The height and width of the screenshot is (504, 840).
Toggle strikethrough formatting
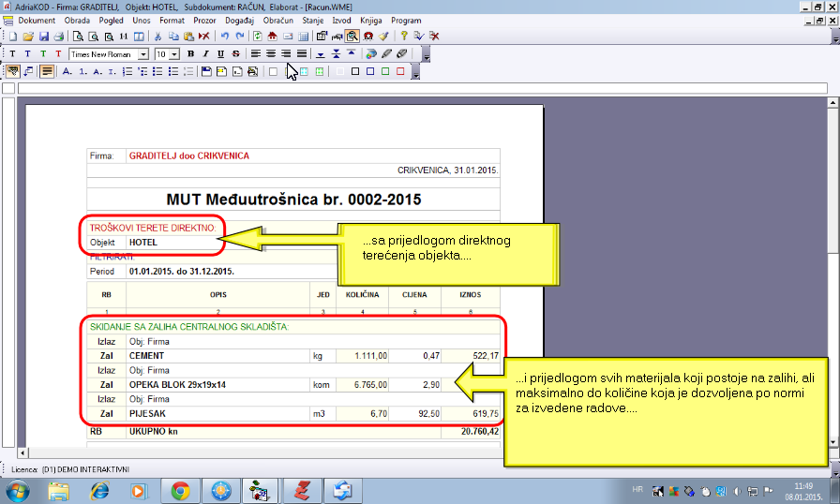(x=235, y=54)
